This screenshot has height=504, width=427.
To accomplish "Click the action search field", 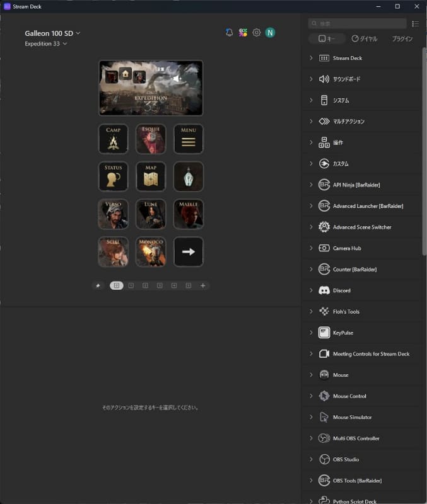I will pos(357,23).
